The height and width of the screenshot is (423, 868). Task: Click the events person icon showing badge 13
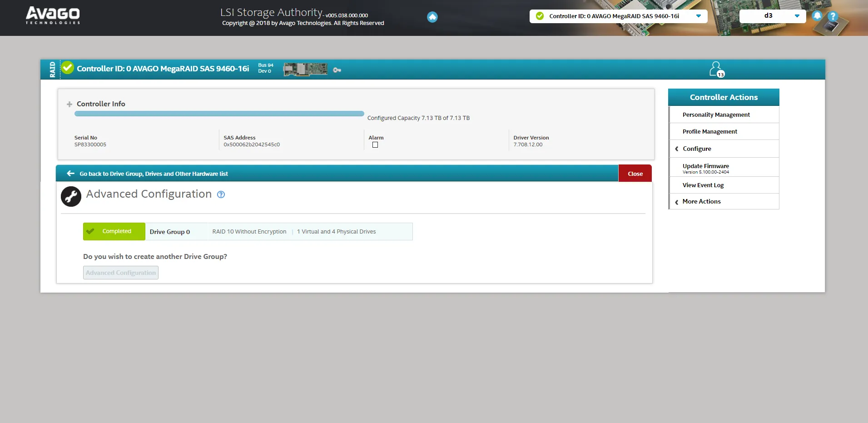pos(716,69)
